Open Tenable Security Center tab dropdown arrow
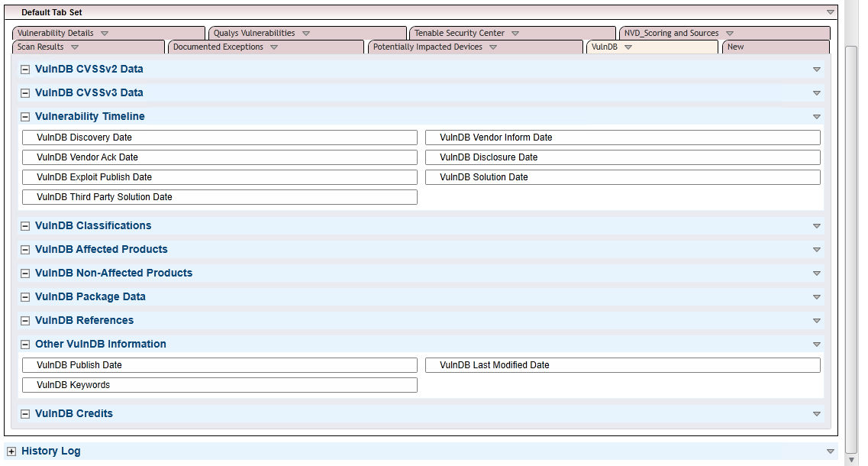The image size is (868, 466). (x=515, y=34)
